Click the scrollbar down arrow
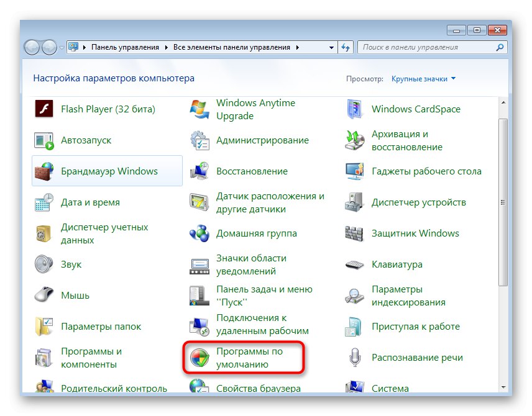 pos(503,387)
